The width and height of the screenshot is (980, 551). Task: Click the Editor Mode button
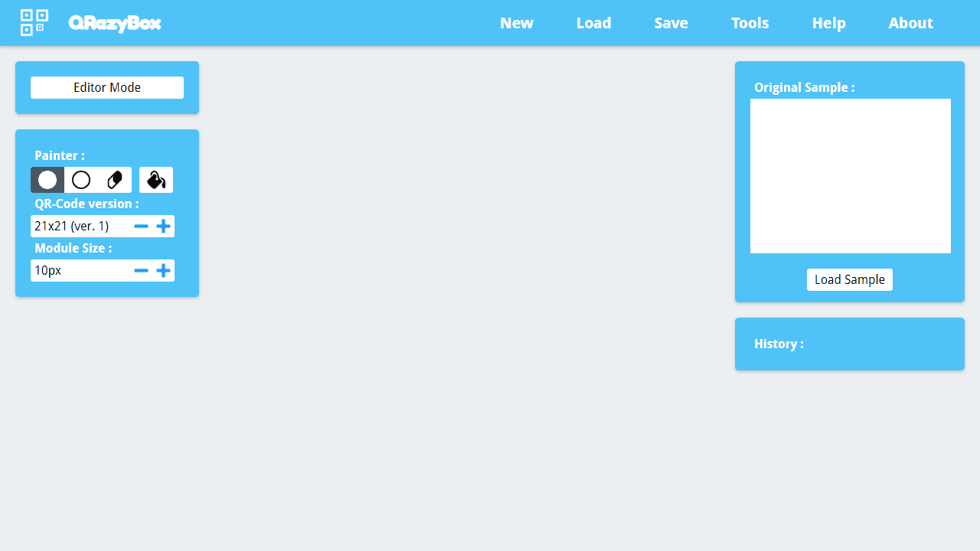[107, 87]
